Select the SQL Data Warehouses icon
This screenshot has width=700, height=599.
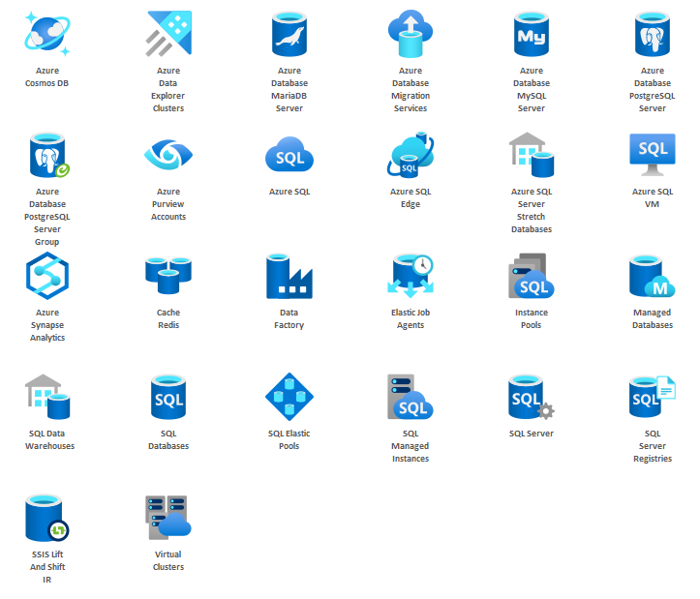(47, 398)
